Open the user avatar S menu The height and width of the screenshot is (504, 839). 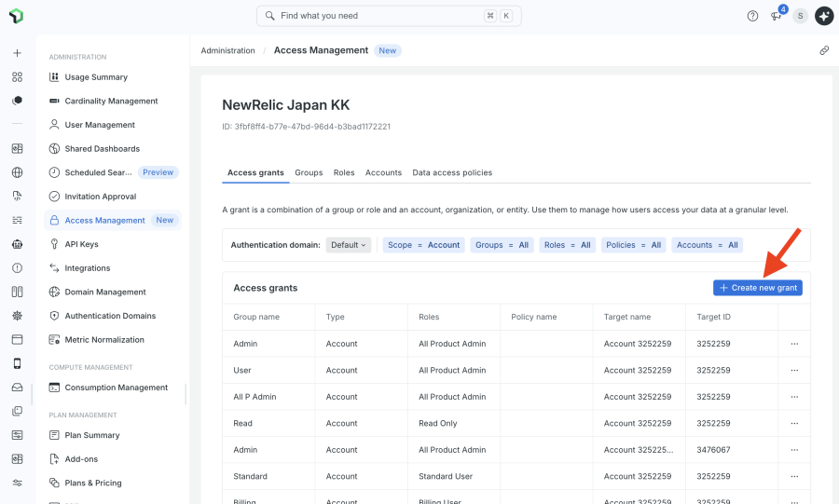pos(800,16)
